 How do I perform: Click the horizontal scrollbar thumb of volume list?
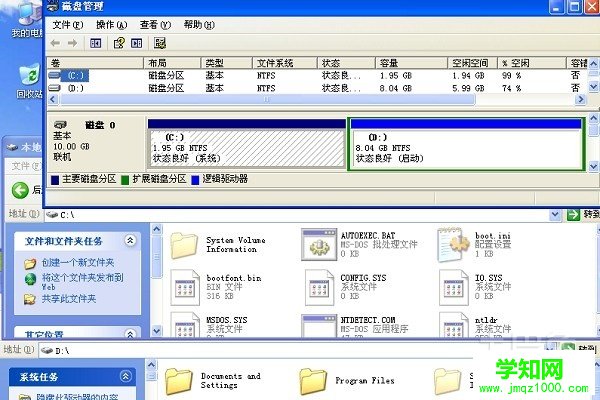click(267, 100)
